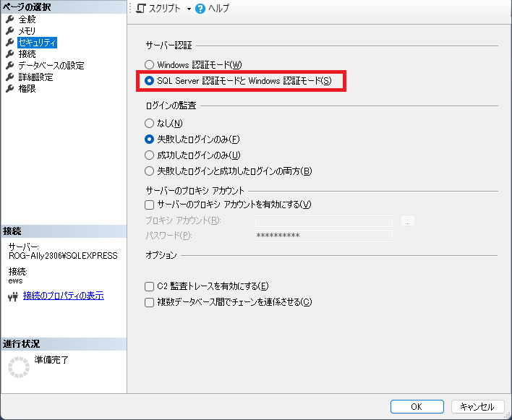Screen dimensions: 512x420
Task: Click the wrench icon beside 全般
Action: 10,20
